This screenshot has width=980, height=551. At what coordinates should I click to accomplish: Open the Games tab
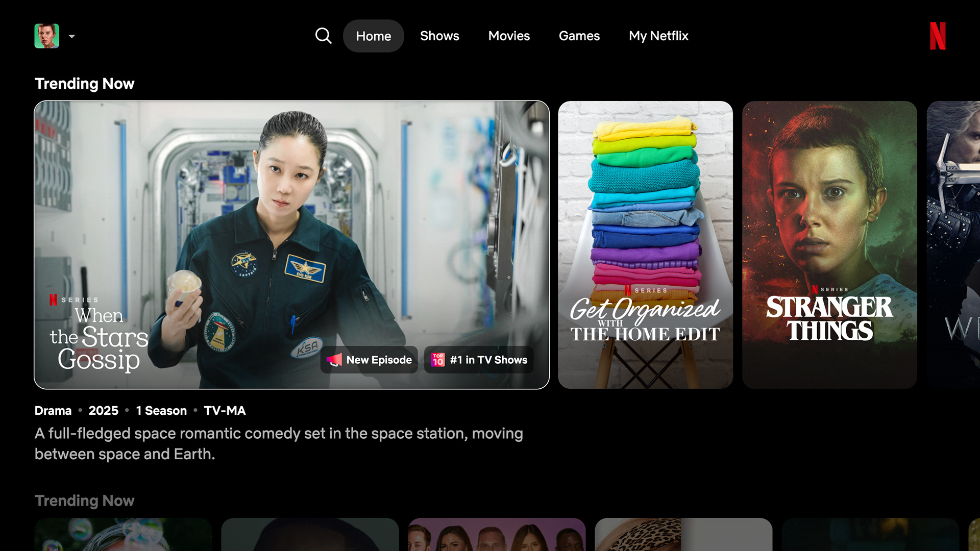(x=579, y=36)
